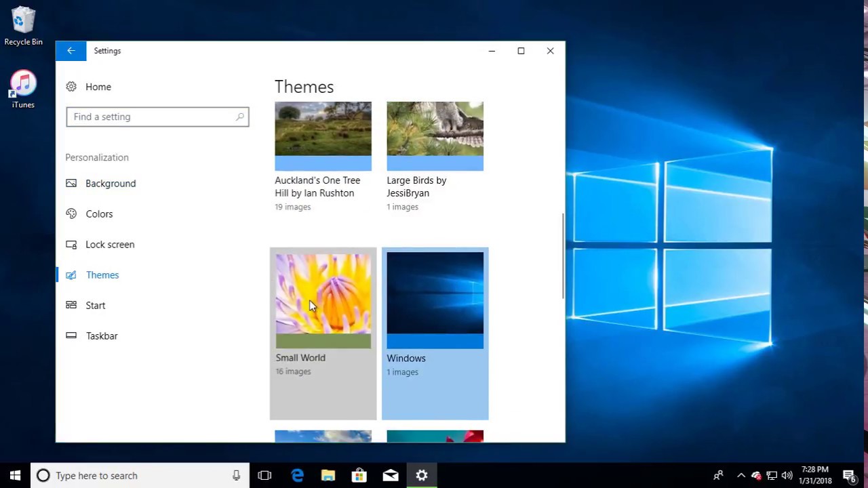The image size is (868, 488).
Task: Pick the Large Birds by JessiBryan theme
Action: click(x=435, y=157)
